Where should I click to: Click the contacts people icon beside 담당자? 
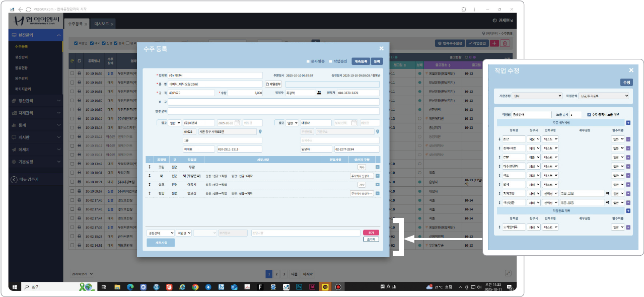[x=319, y=93]
